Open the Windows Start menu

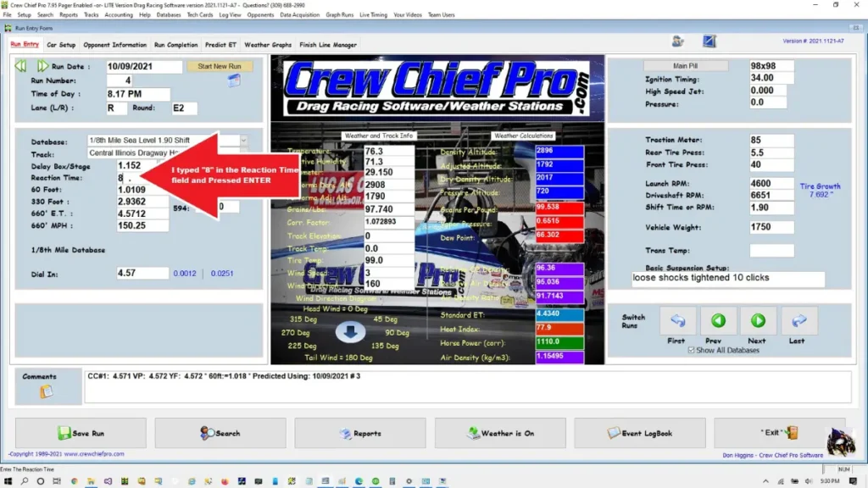[x=8, y=481]
